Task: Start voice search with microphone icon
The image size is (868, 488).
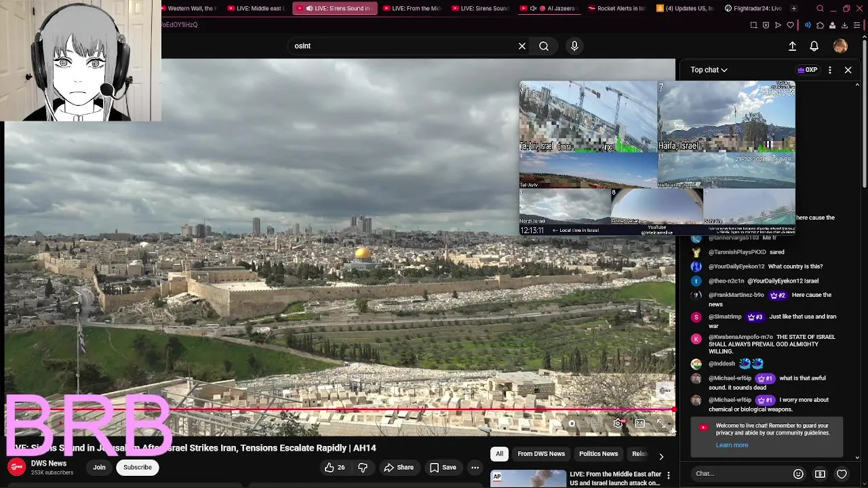Action: tap(574, 46)
